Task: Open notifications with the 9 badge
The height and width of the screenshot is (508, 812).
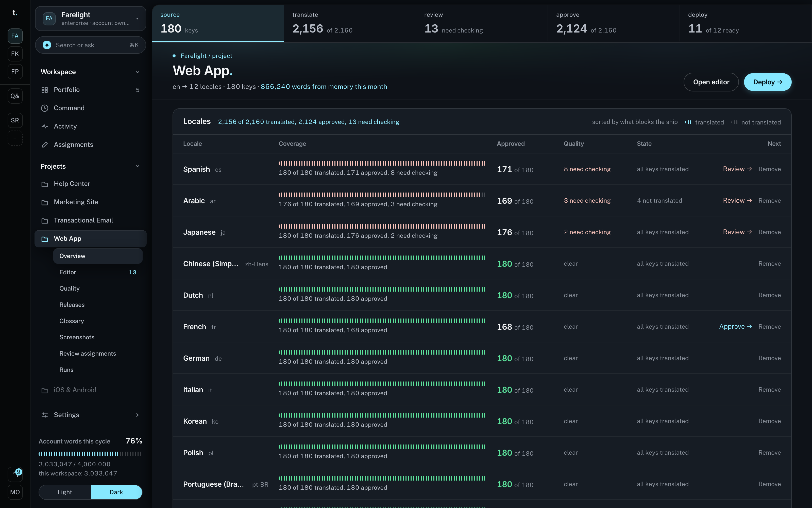Action: [x=15, y=474]
